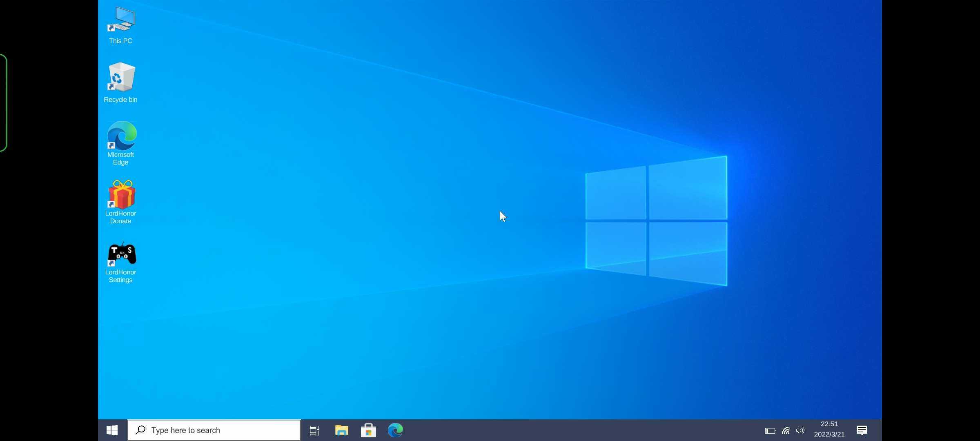Check the battery status tray icon
Screen dimensions: 980x441
(770, 430)
